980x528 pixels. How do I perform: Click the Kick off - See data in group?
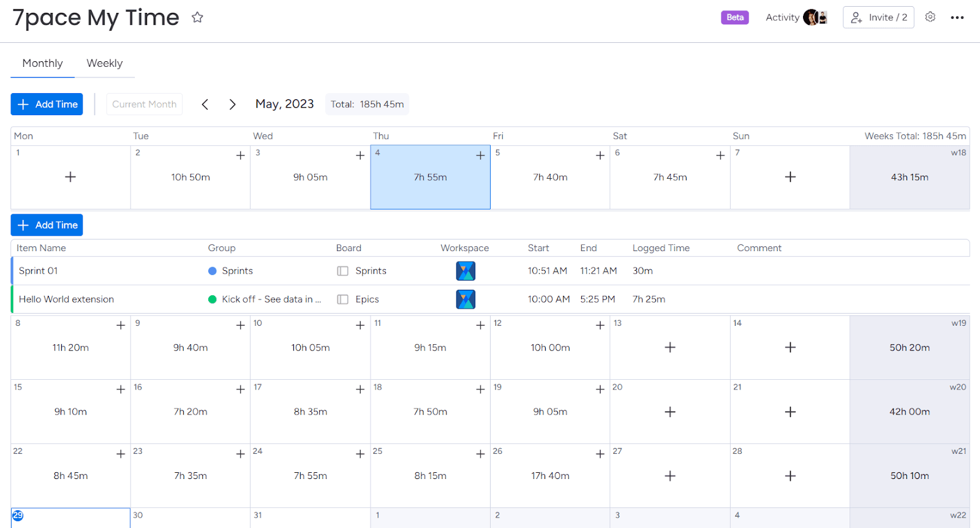pyautogui.click(x=271, y=300)
